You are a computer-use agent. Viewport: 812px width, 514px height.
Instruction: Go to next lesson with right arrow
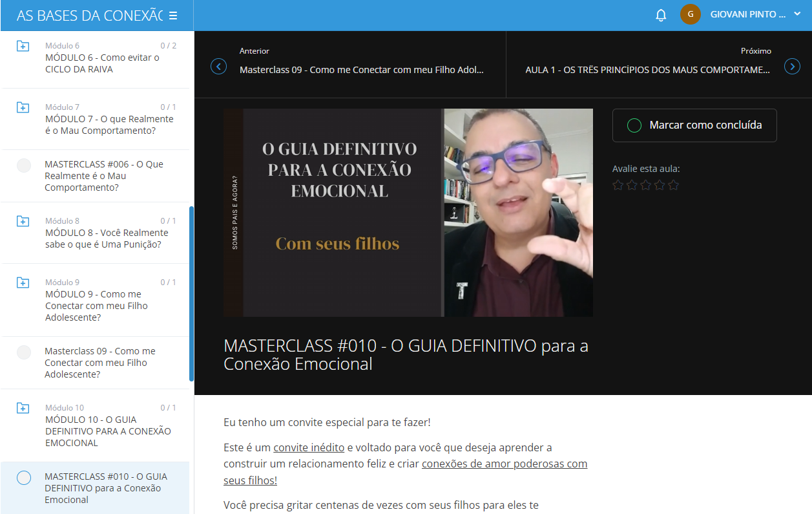pyautogui.click(x=792, y=66)
